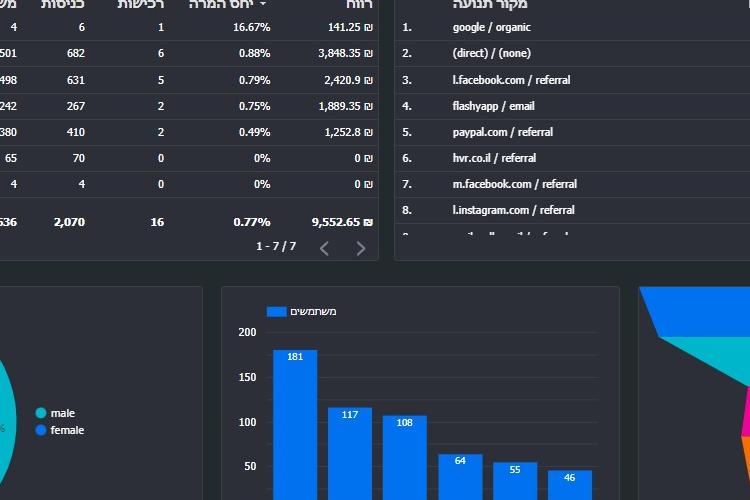
Task: Sort table by רווח column header
Action: pyautogui.click(x=360, y=5)
